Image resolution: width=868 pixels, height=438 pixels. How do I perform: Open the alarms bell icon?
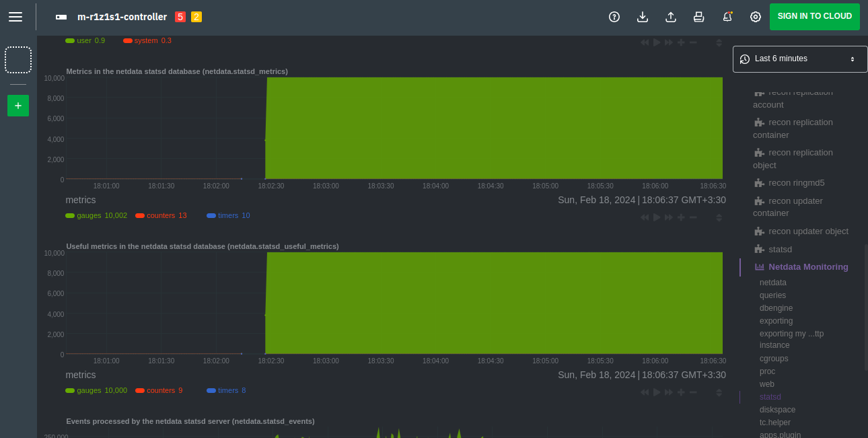(727, 17)
